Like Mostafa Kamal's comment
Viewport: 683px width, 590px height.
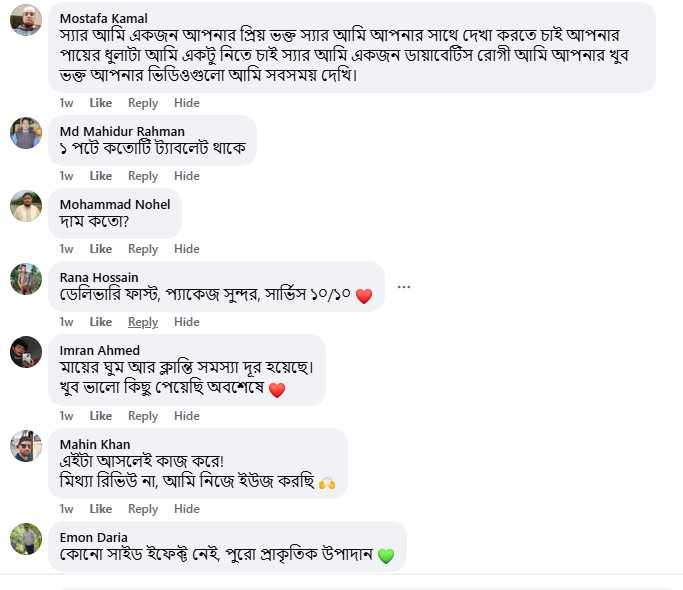pos(101,103)
